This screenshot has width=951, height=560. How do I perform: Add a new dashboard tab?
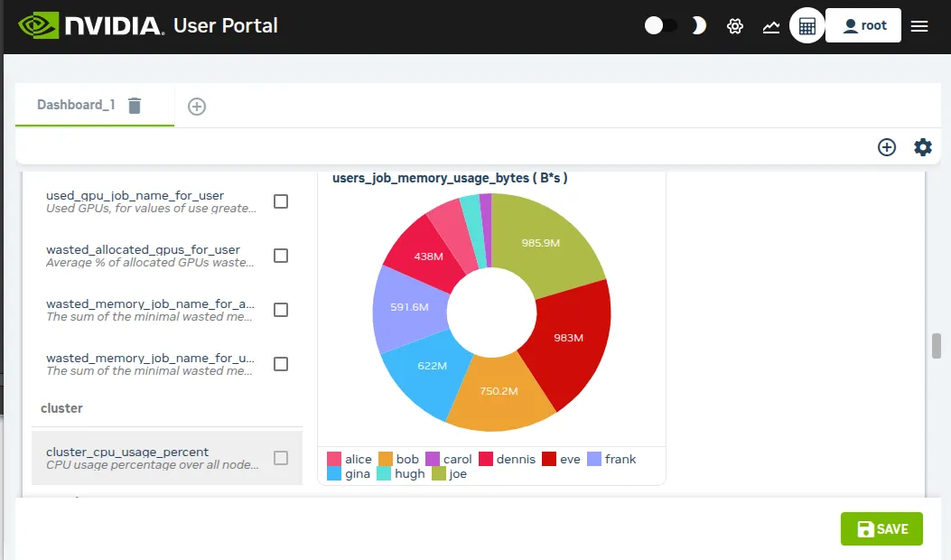click(x=197, y=107)
